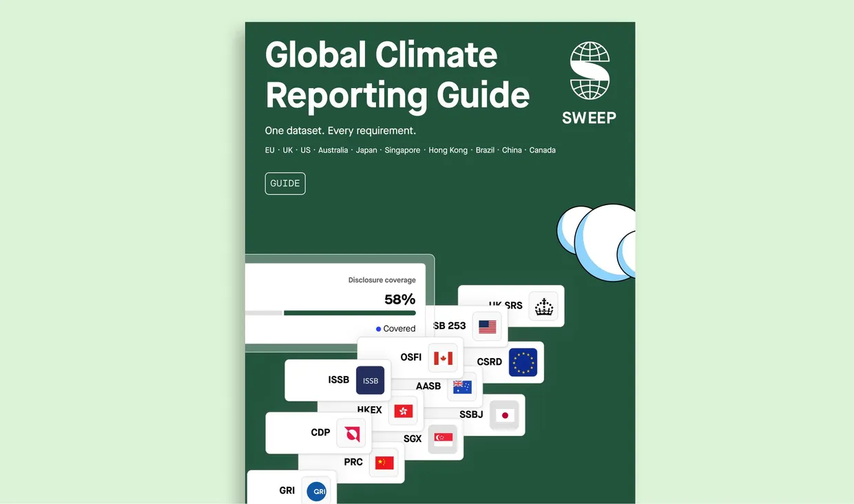The height and width of the screenshot is (504, 854).
Task: Click the GUIDE badge button
Action: (285, 184)
